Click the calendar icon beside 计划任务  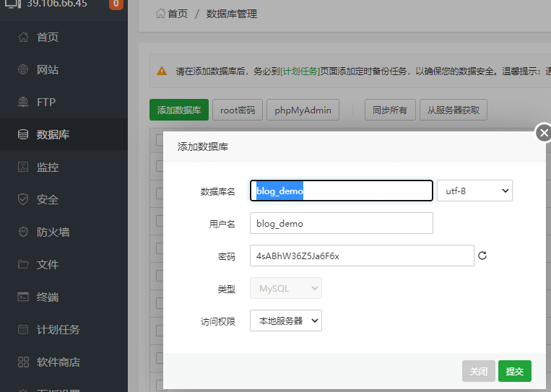tap(23, 329)
